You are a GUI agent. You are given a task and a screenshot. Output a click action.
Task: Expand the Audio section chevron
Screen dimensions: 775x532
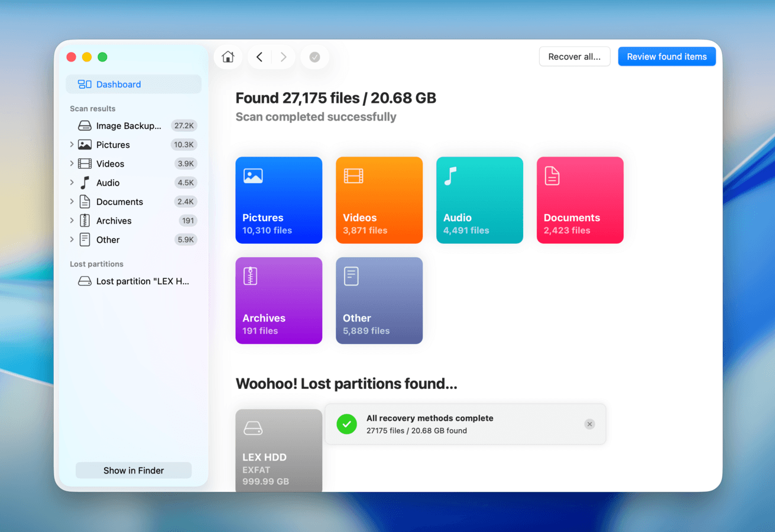pyautogui.click(x=72, y=183)
